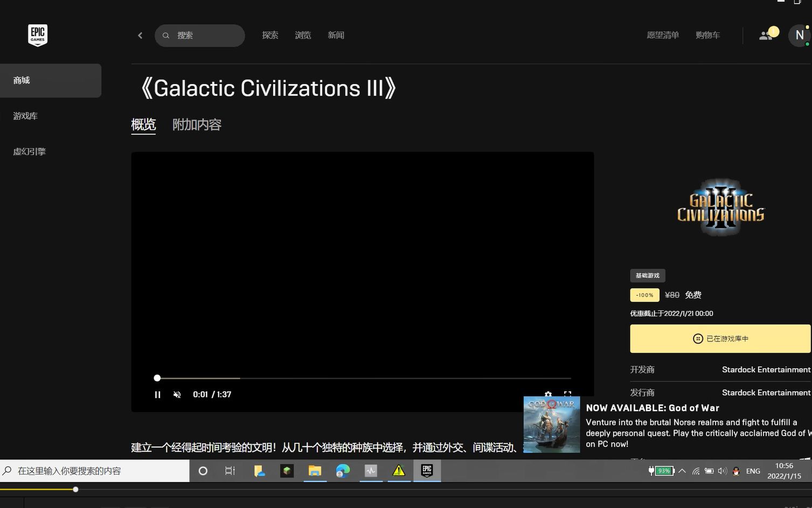This screenshot has width=812, height=508.
Task: Click the yellow bottom timeline handle
Action: [x=75, y=490]
